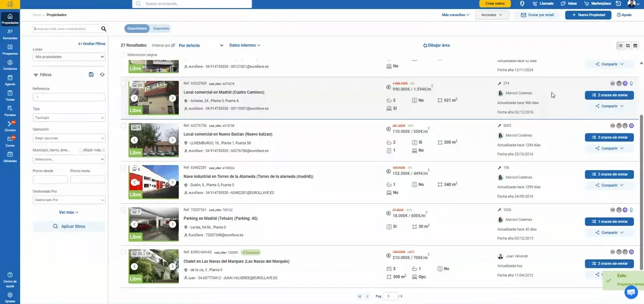The width and height of the screenshot is (644, 304).
Task: Click Aplicar filtros button
Action: tap(69, 226)
